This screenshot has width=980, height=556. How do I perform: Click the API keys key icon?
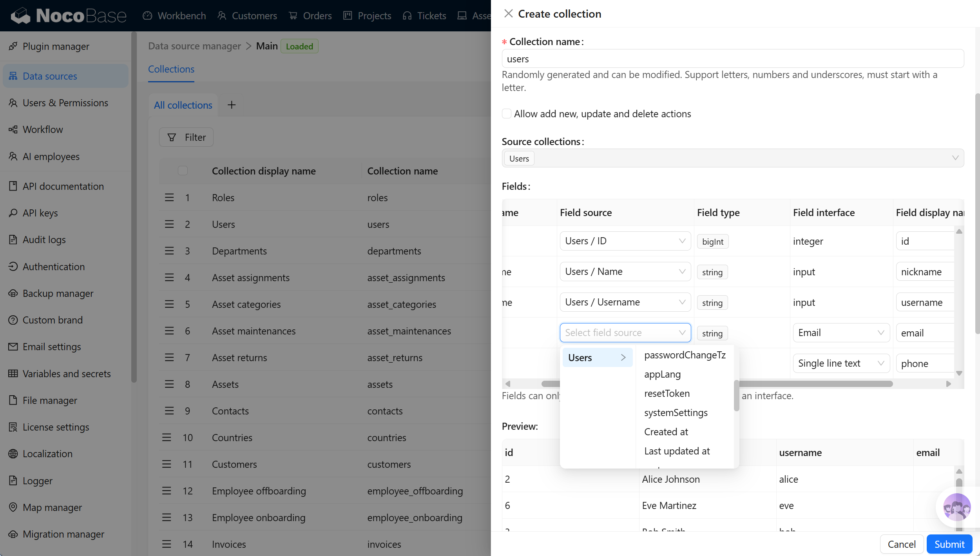click(13, 213)
